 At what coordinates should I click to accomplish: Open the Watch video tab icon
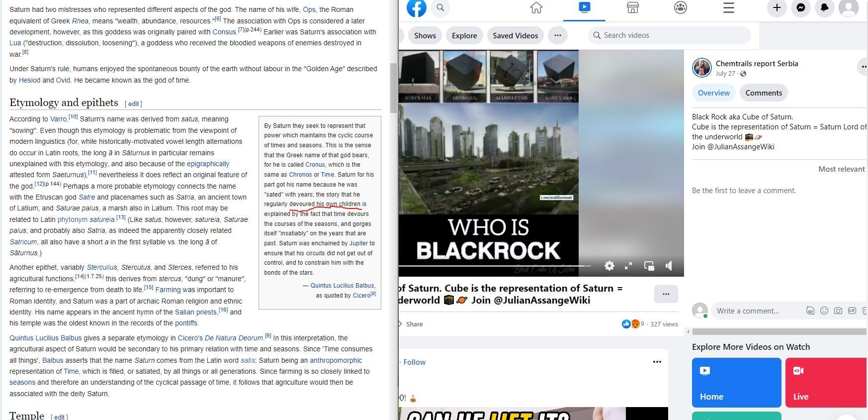[x=584, y=7]
